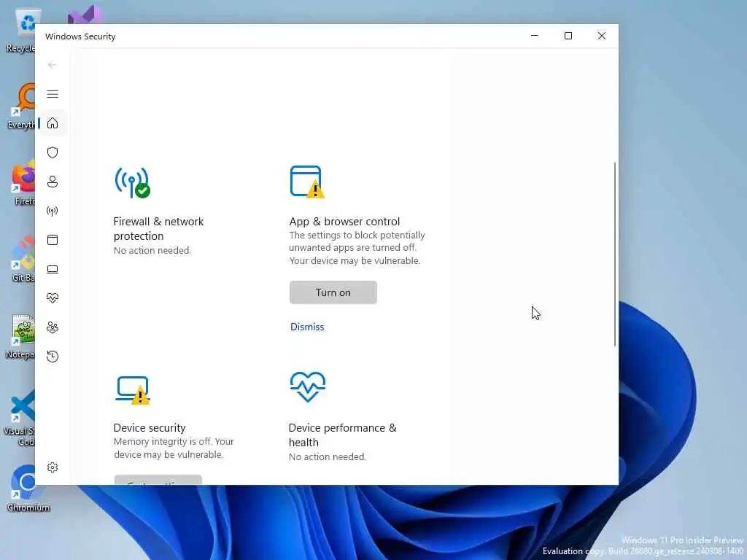Image resolution: width=747 pixels, height=560 pixels.
Task: Open Device security heading
Action: [x=150, y=427]
